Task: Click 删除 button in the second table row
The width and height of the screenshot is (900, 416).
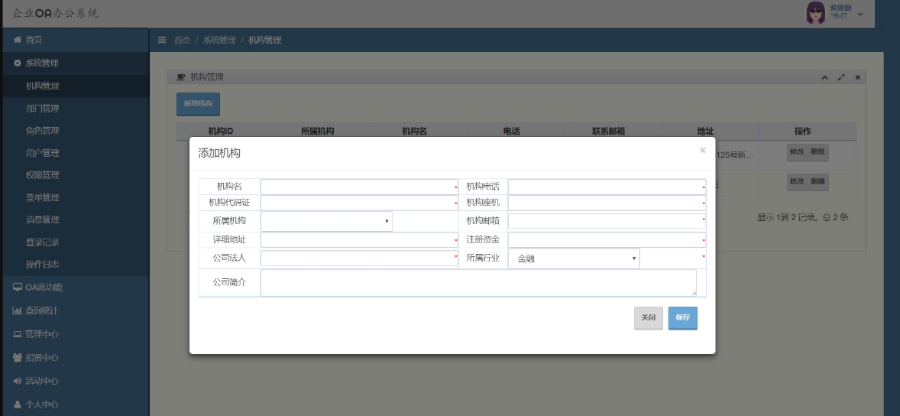Action: coord(818,182)
